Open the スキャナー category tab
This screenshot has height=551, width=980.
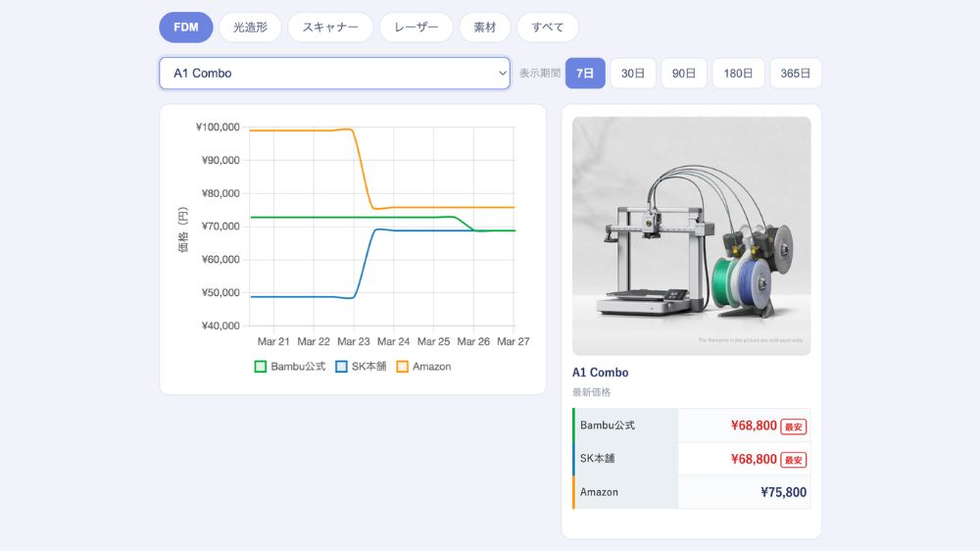click(x=330, y=27)
